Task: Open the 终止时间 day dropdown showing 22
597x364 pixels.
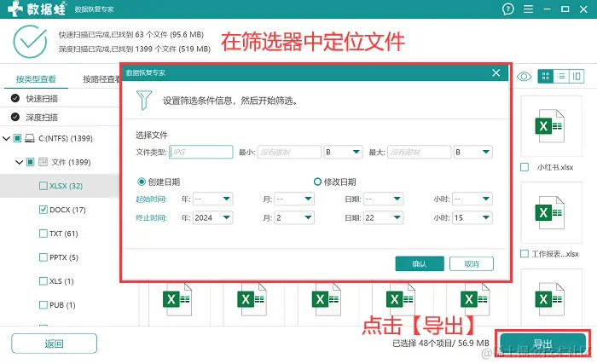Action: [x=383, y=217]
